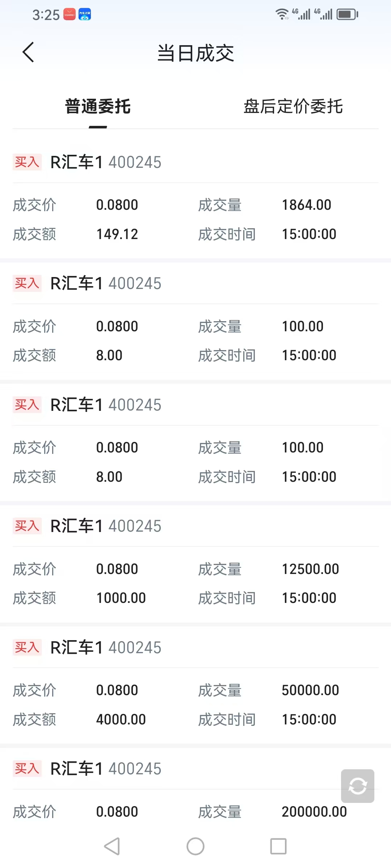Open the trade with 成交额 149.12
The height and width of the screenshot is (868, 391).
[x=117, y=234]
